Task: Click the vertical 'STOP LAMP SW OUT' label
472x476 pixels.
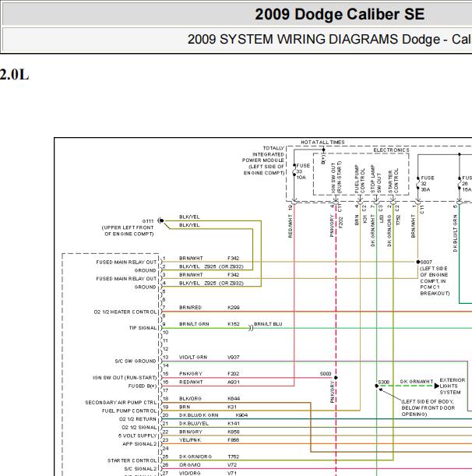Action: (x=375, y=179)
